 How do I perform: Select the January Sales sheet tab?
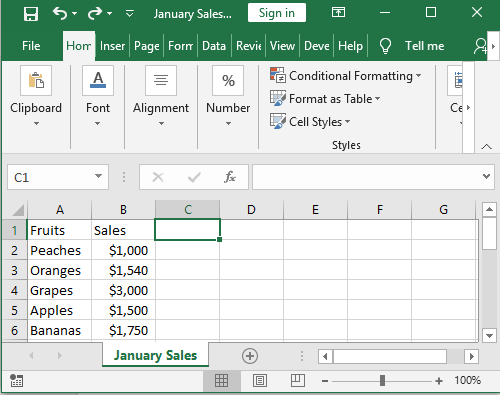coord(155,355)
